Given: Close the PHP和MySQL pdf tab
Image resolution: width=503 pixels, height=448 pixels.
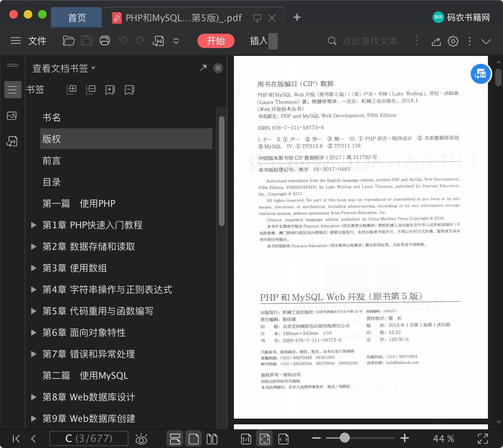Looking at the screenshot, I should point(272,18).
